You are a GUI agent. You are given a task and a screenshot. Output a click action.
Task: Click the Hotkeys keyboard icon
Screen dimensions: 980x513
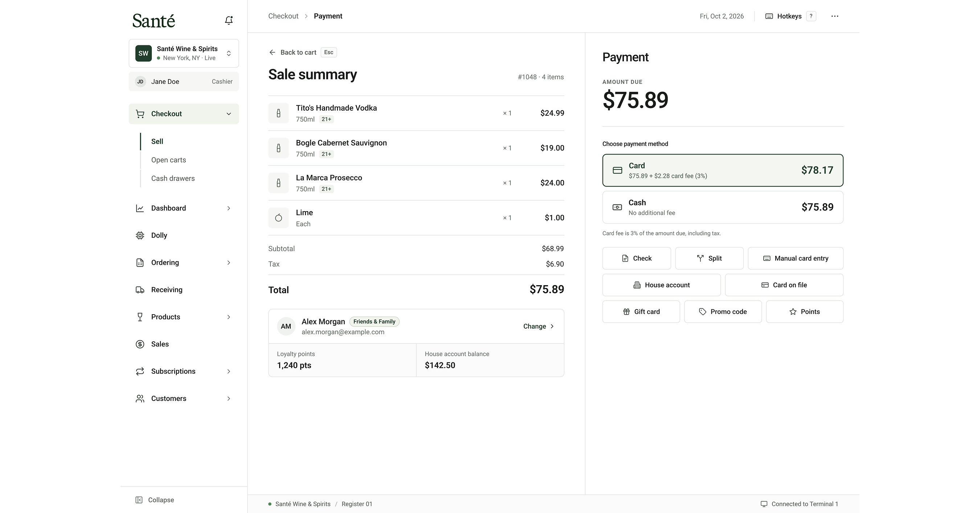click(x=769, y=16)
